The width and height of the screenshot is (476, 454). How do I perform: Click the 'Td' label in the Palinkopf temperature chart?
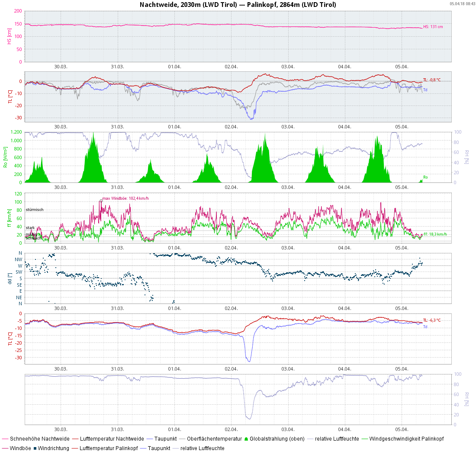click(x=425, y=326)
